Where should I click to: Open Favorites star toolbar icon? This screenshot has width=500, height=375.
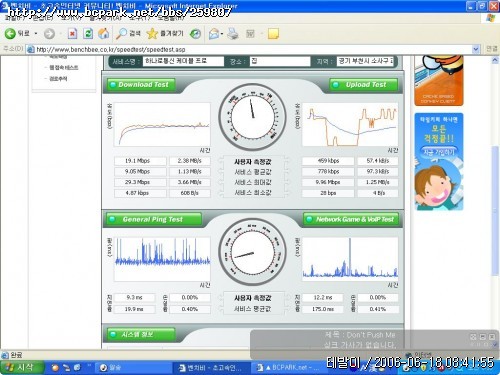(x=152, y=33)
